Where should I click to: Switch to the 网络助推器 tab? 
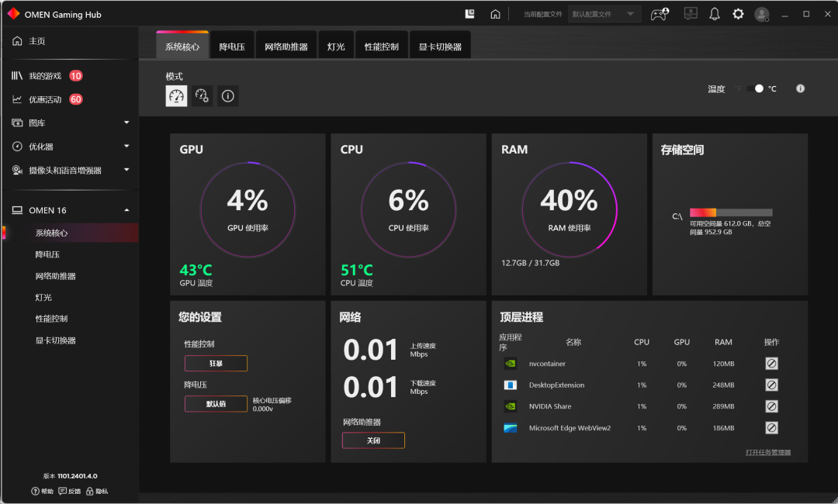pyautogui.click(x=286, y=47)
